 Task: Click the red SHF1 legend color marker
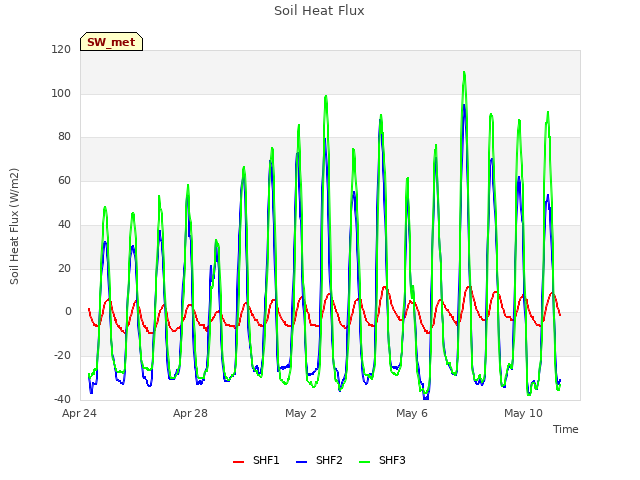point(238,462)
